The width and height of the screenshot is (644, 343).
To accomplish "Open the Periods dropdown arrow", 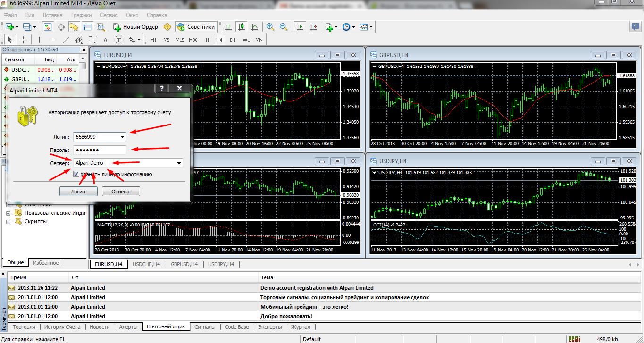I will (x=354, y=27).
